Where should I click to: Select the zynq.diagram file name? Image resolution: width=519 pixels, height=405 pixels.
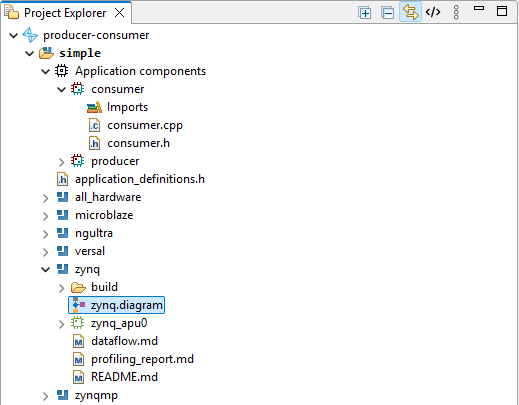click(x=127, y=305)
